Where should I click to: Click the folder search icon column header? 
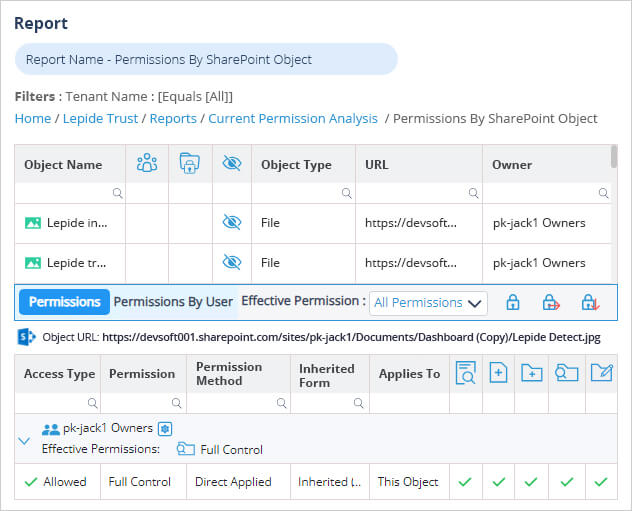[566, 373]
